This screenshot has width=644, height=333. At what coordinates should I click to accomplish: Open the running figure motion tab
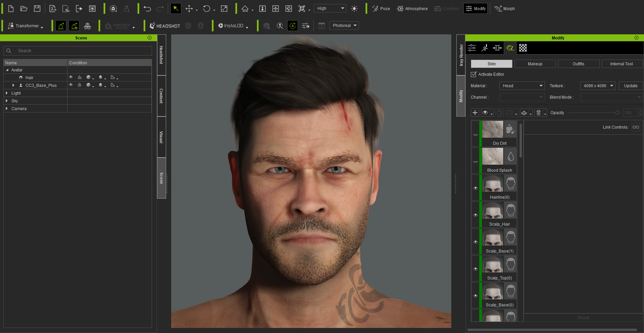pyautogui.click(x=485, y=48)
